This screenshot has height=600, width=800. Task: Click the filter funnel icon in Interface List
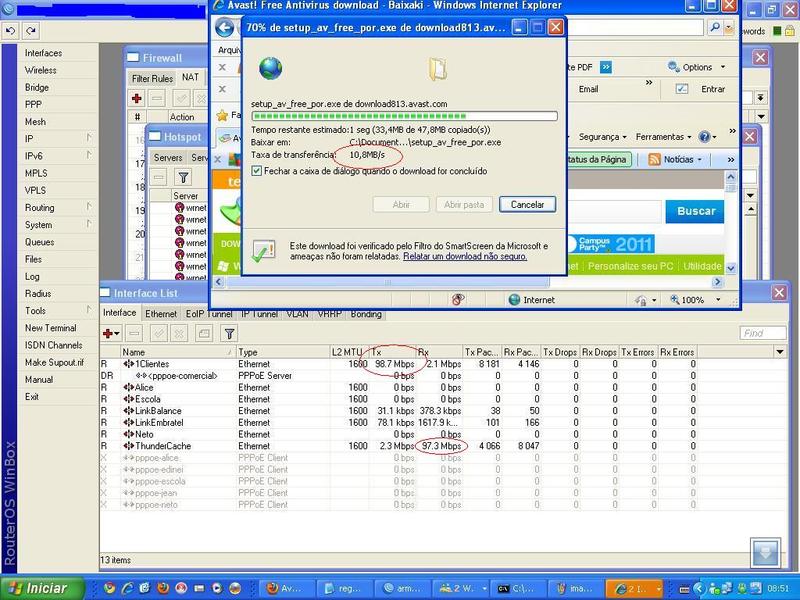pos(230,334)
